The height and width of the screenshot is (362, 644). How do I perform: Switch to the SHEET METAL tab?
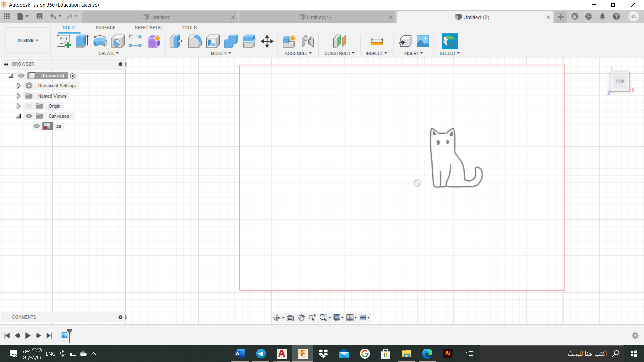149,28
